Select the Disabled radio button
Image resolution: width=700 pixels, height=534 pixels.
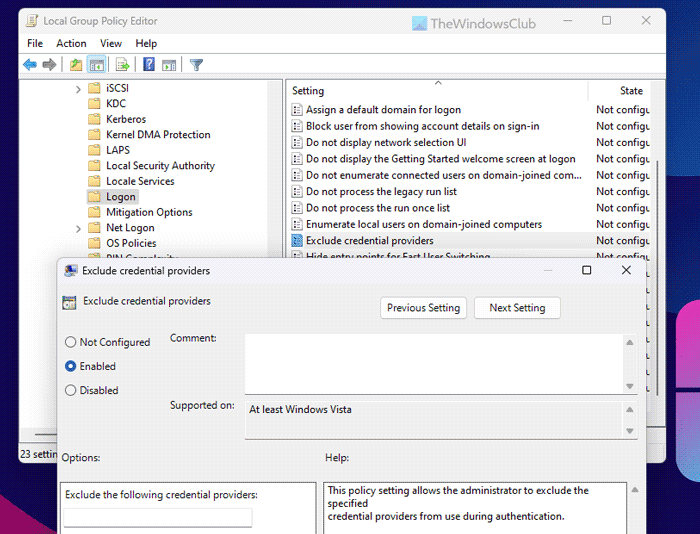[71, 390]
